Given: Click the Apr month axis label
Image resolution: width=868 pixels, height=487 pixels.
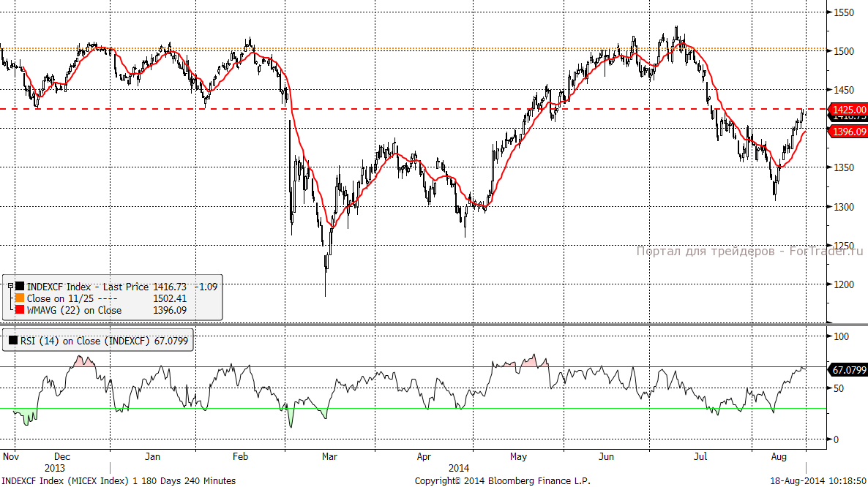Looking at the screenshot, I should tap(424, 456).
